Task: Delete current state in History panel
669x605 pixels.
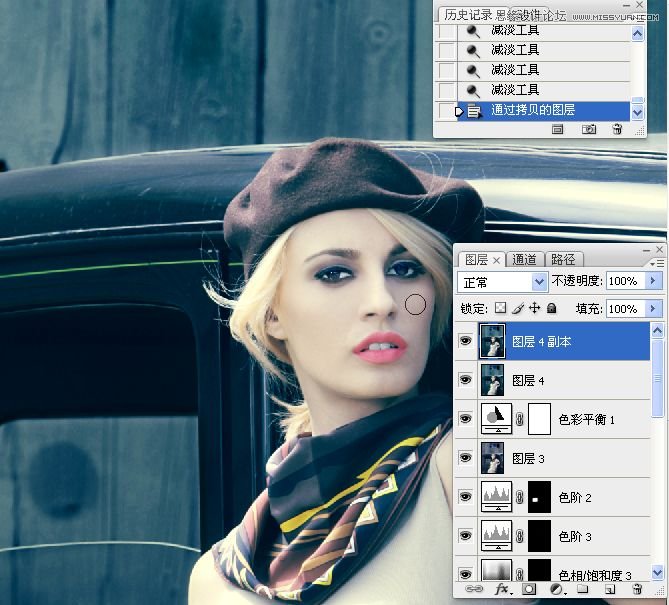Action: 617,129
